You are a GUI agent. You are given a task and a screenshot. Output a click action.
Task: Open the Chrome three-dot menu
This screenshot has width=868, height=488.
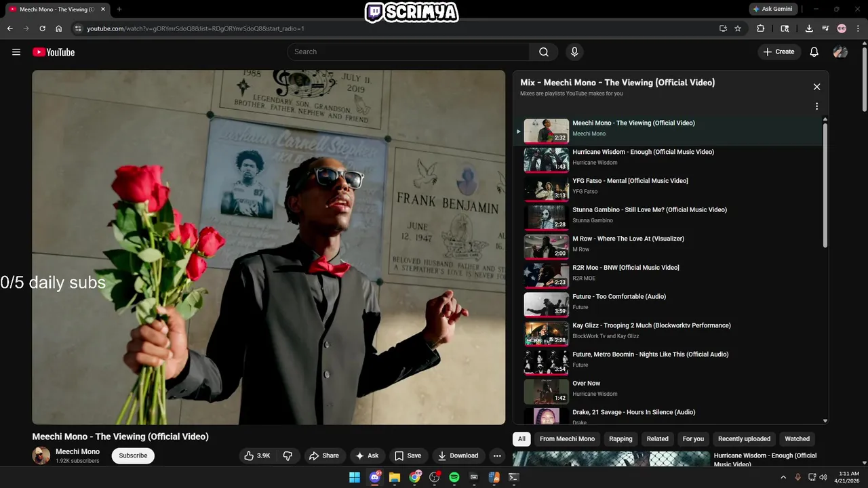tap(858, 28)
